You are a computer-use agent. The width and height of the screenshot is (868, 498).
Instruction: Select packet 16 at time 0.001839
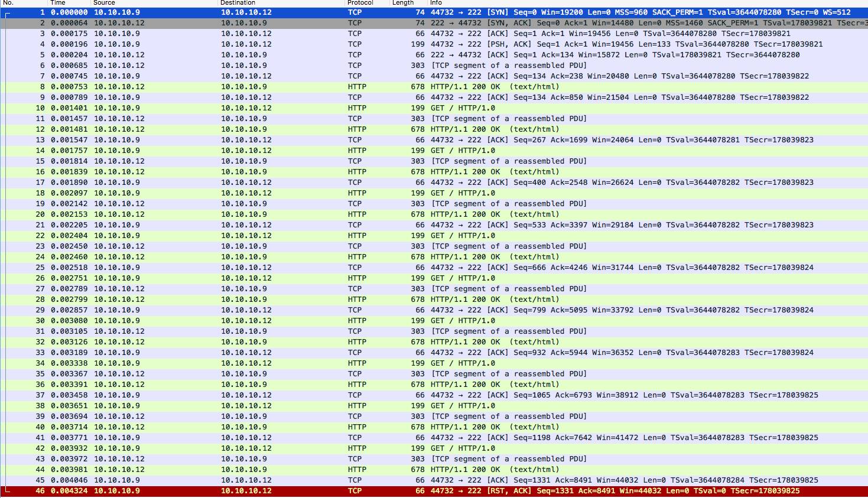pyautogui.click(x=434, y=172)
